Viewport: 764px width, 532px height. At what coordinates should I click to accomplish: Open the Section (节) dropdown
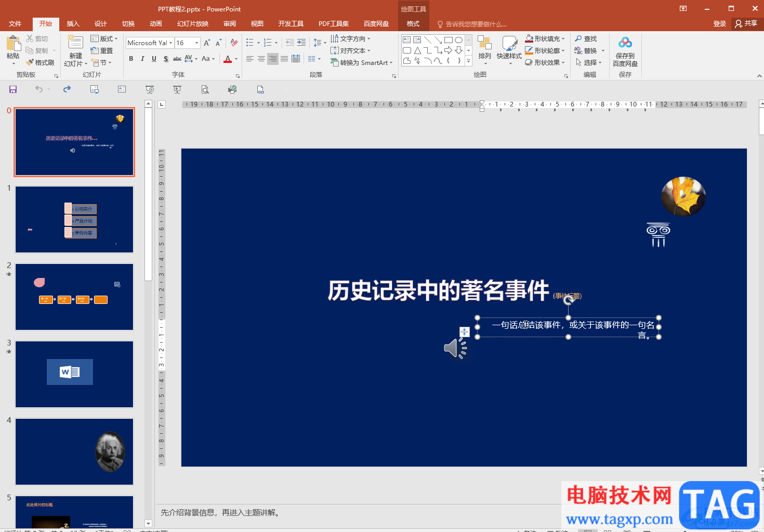click(x=101, y=62)
